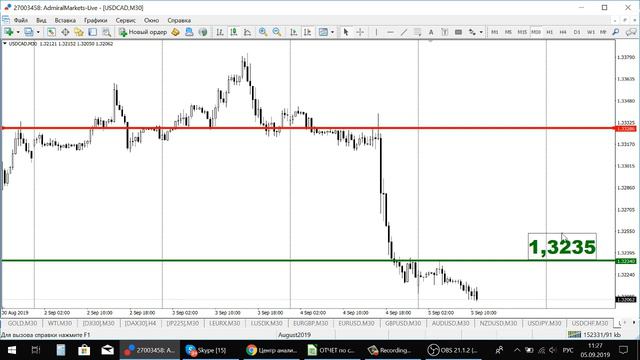Switch to WTI,M30 chart tab
Screen dimensions: 640x360
tap(60, 323)
